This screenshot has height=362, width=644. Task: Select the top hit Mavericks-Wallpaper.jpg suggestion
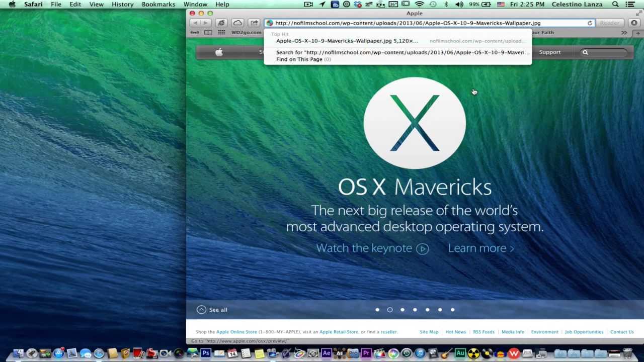click(x=397, y=41)
